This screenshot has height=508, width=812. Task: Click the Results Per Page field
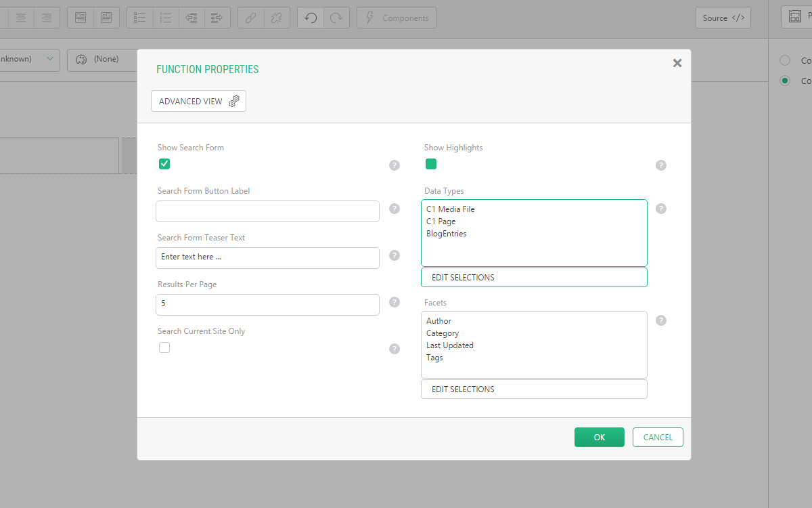pyautogui.click(x=267, y=305)
